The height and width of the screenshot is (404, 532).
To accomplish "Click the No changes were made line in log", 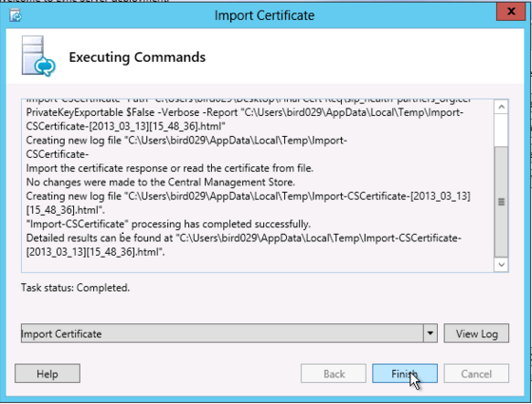I will [x=161, y=182].
